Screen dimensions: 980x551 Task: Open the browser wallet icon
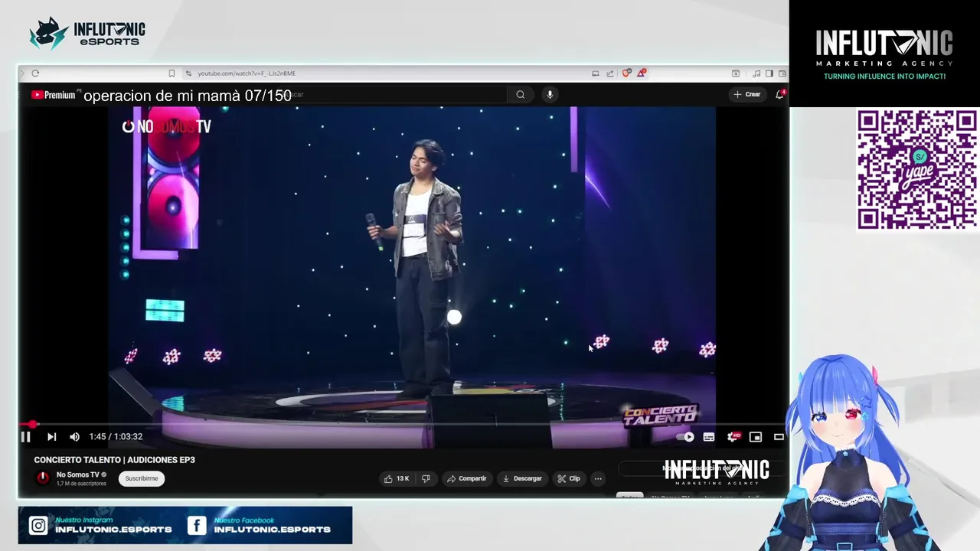click(782, 73)
